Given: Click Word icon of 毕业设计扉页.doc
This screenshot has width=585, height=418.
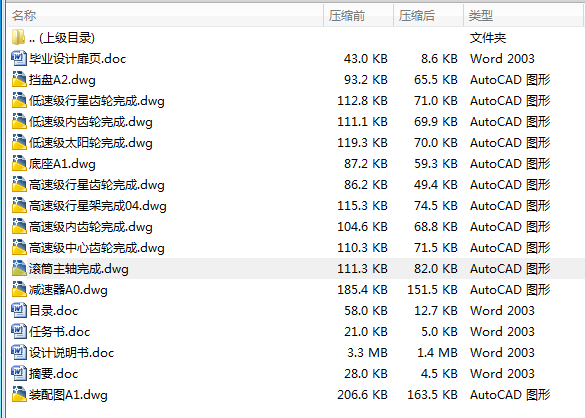Looking at the screenshot, I should [19, 58].
